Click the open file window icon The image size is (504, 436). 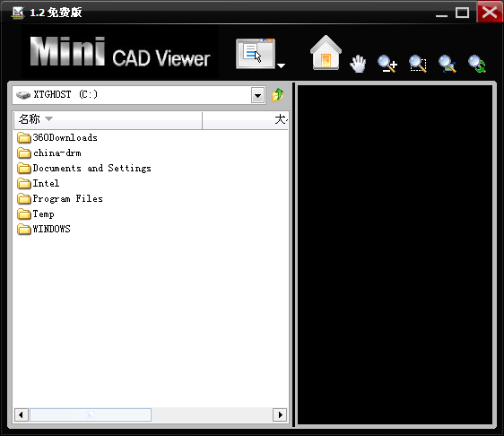[256, 54]
